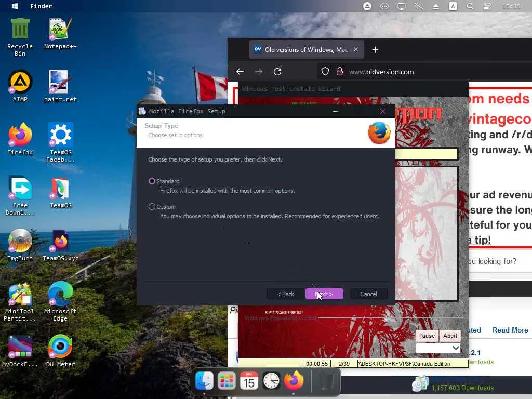The height and width of the screenshot is (399, 532).
Task: Click the DESKTOP-HKFVP8F Canada Edition status text
Action: click(x=413, y=364)
